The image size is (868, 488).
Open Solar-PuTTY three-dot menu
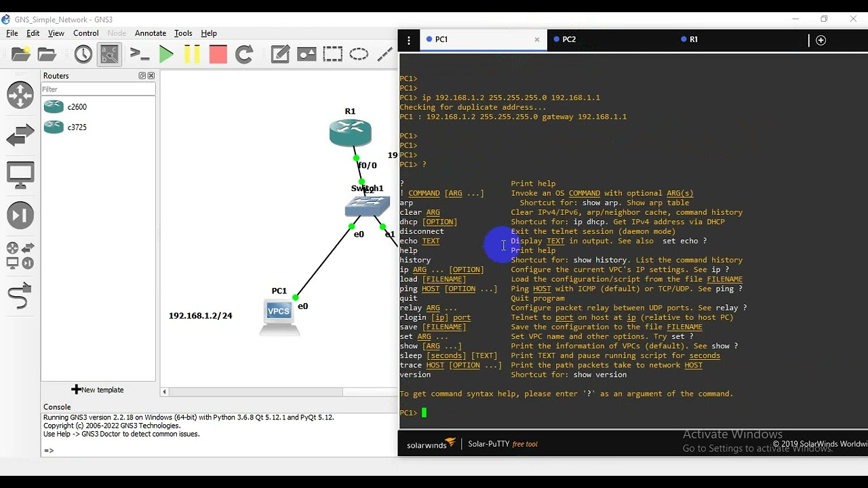(408, 40)
